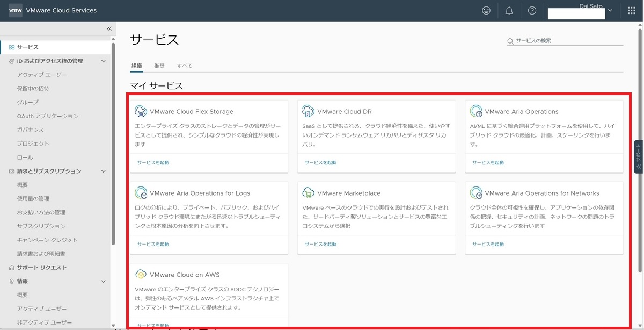
Task: Collapse the 請求とサブスクリプション section
Action: pos(104,171)
